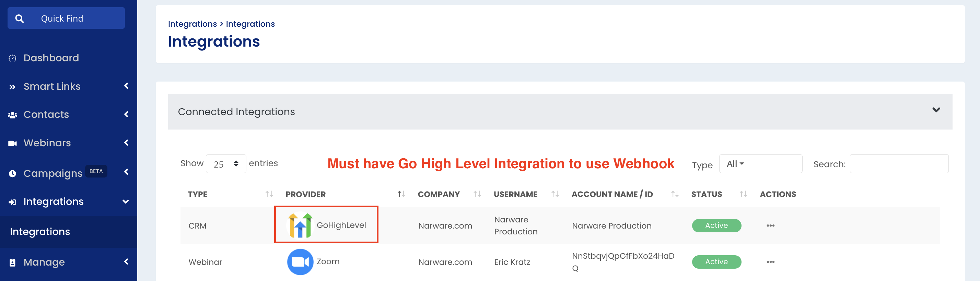Open actions menu for Zoom row
This screenshot has width=980, height=281.
tap(770, 261)
